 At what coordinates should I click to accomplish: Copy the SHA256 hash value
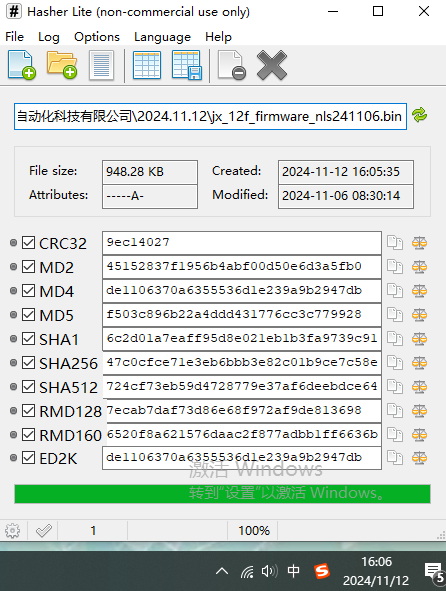[395, 363]
